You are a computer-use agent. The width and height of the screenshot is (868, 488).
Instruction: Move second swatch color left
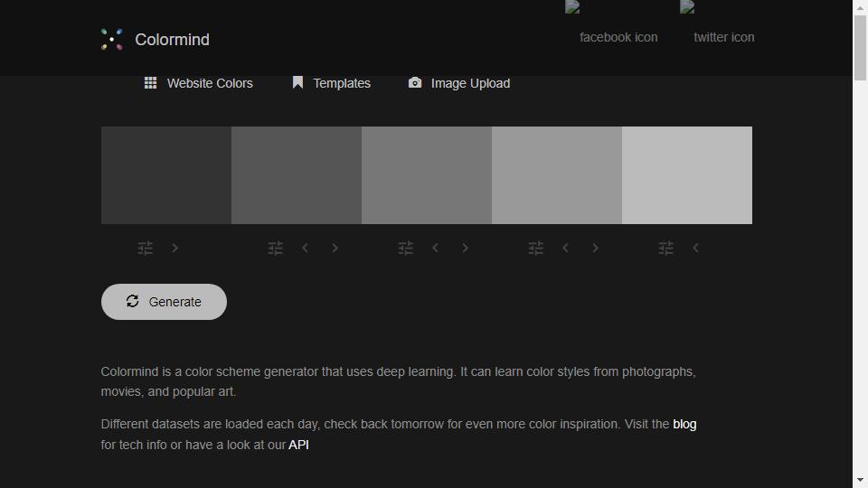(x=305, y=248)
